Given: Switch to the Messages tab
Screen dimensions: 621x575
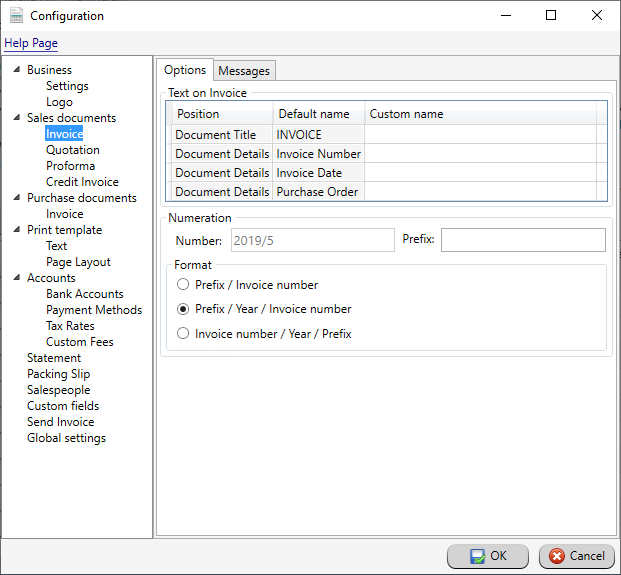Looking at the screenshot, I should click(244, 70).
